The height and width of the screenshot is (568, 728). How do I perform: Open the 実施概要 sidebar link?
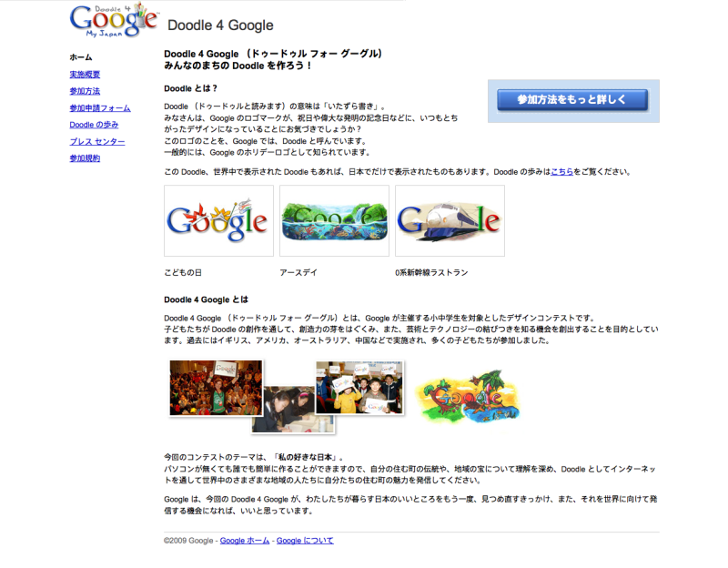[x=85, y=75]
